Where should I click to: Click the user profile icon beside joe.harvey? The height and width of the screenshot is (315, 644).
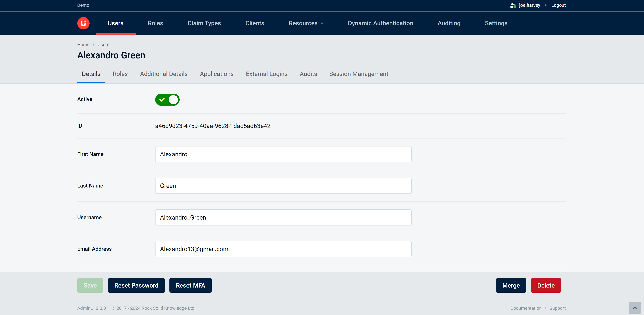pos(513,5)
